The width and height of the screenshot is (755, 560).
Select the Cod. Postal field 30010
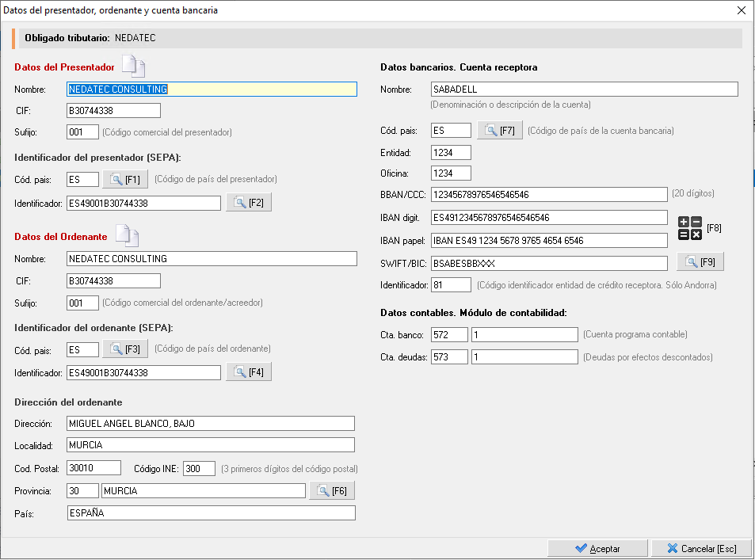(x=94, y=468)
